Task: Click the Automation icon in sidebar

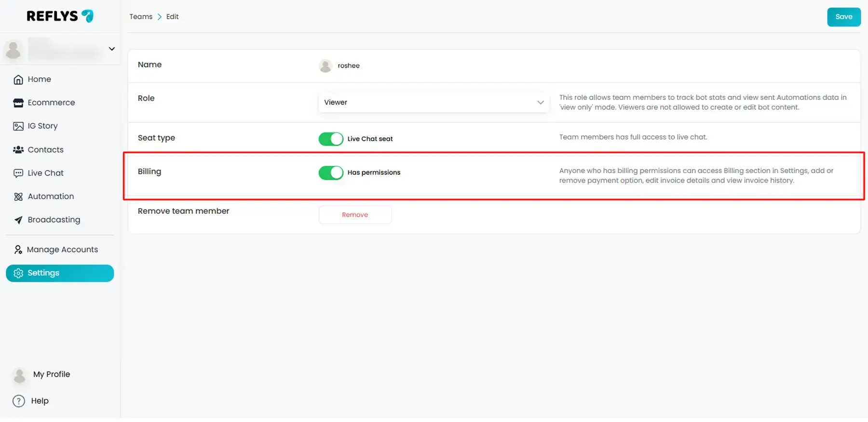Action: pos(18,197)
